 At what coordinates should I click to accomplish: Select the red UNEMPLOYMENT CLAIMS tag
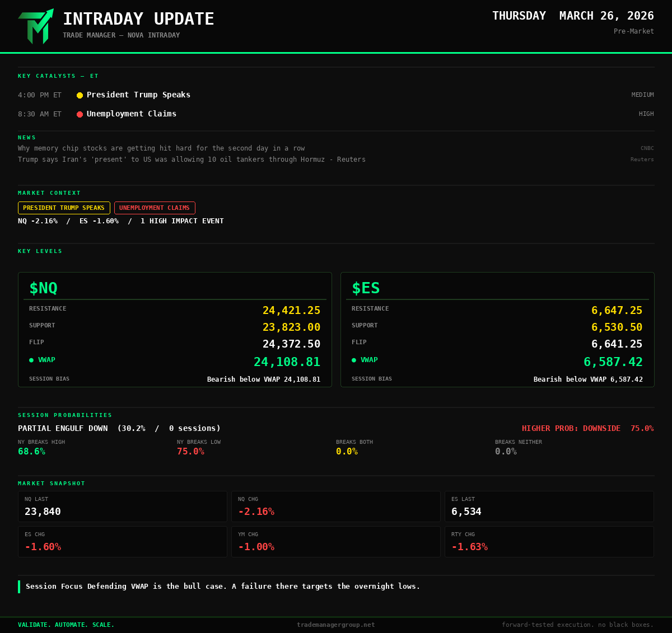tap(155, 208)
